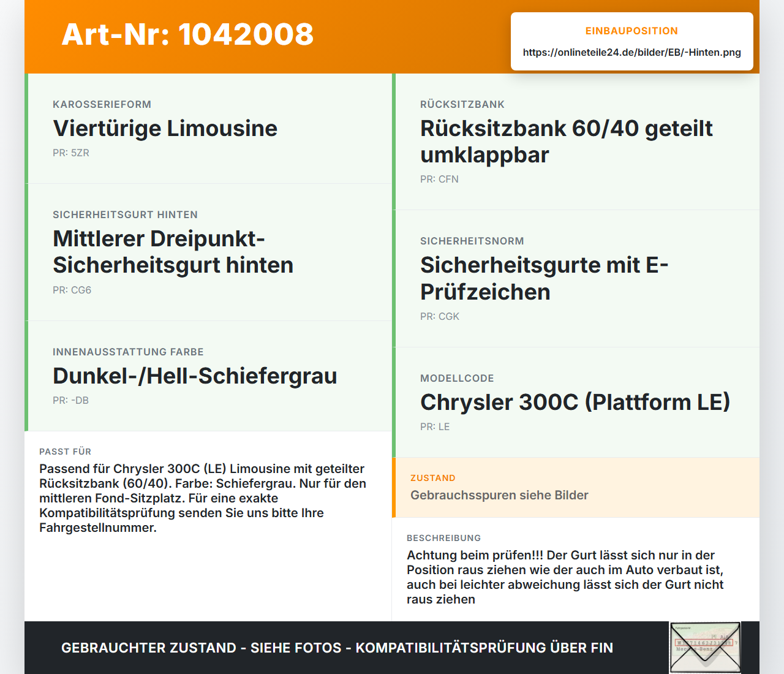The image size is (784, 674).
Task: Click the MODELLCODE label
Action: point(457,379)
